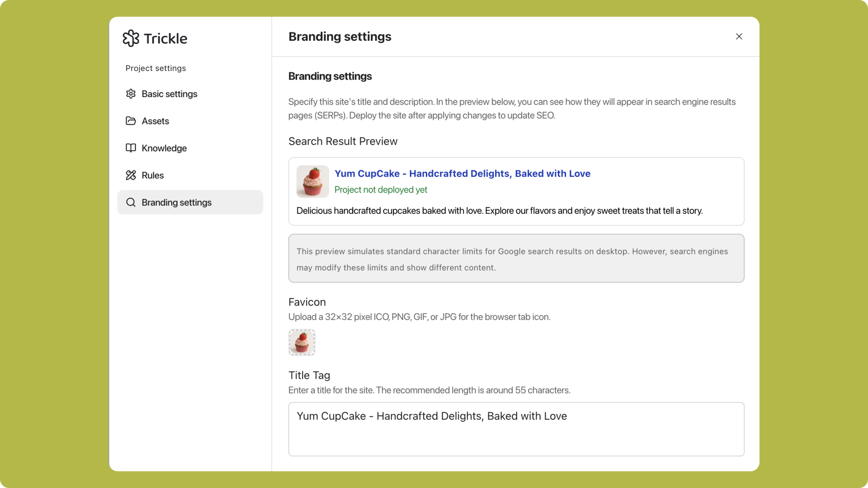This screenshot has height=488, width=868.
Task: Open the Knowledge menu item
Action: 164,148
